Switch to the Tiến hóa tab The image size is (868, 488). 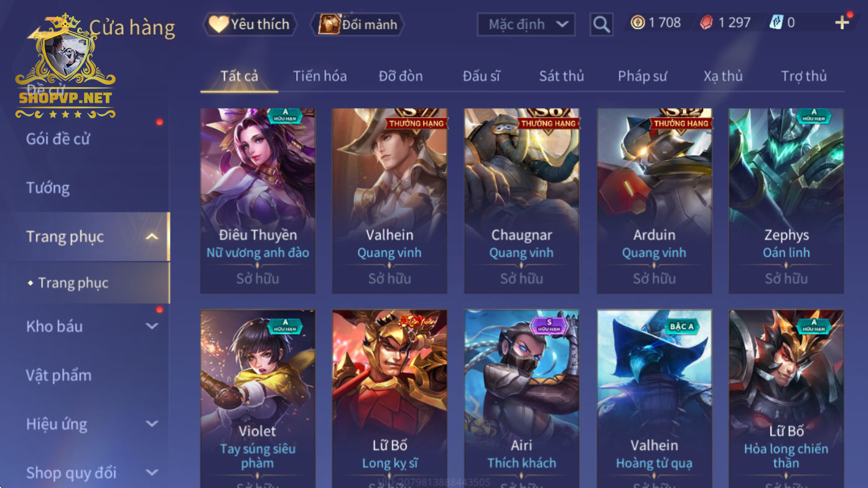(320, 77)
